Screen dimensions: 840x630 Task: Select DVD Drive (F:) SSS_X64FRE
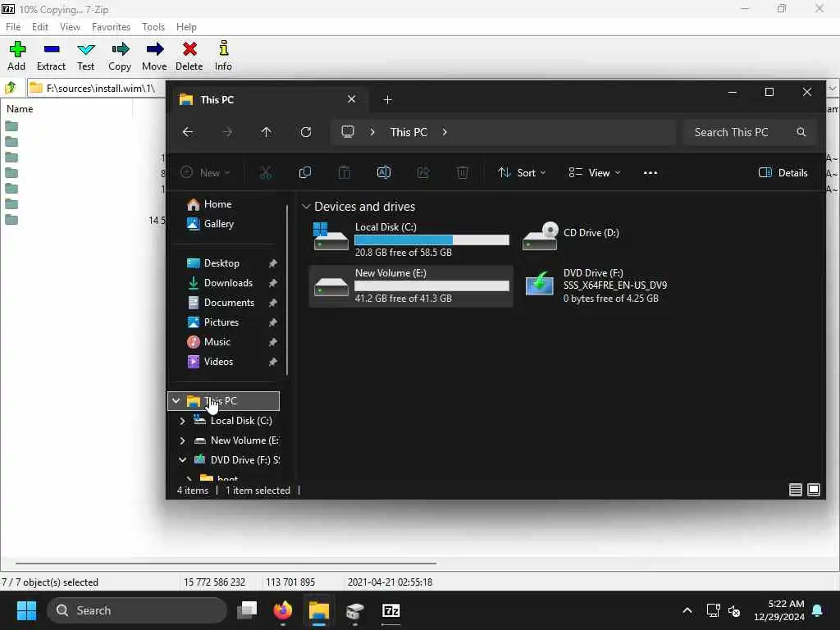click(596, 285)
